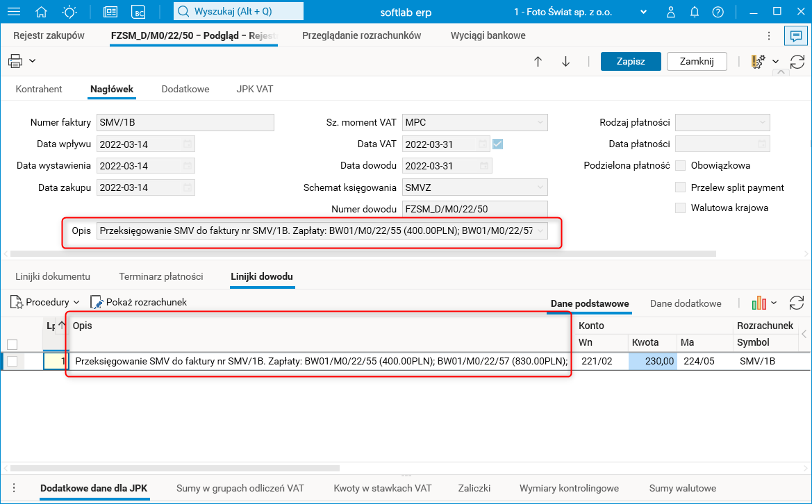Open Przeglądanie rozrachunków tab

361,35
